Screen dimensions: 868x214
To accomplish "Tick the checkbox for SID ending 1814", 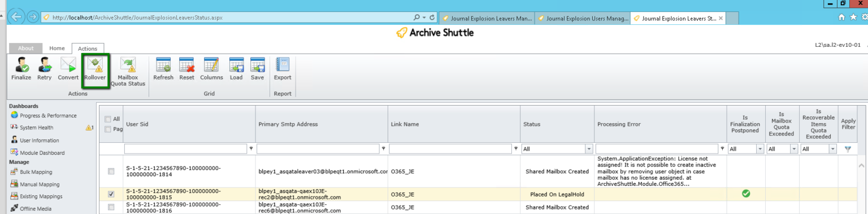I will click(111, 171).
